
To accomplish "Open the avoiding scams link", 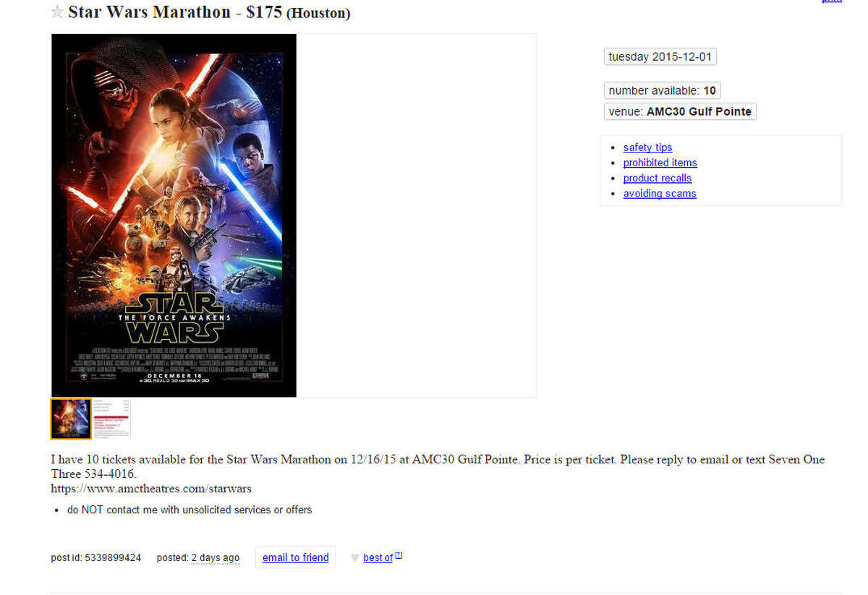I will (660, 193).
